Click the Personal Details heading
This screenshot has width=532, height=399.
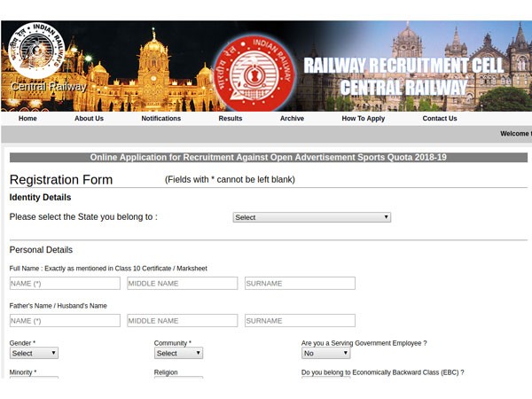pyautogui.click(x=41, y=250)
